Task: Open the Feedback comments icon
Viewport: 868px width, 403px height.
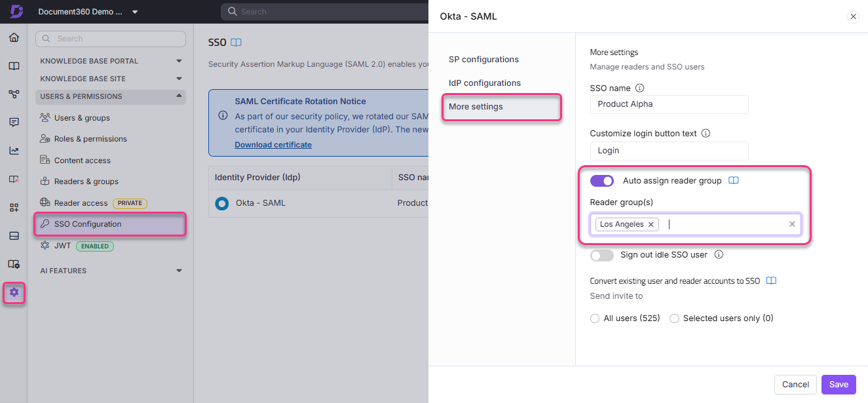Action: click(x=14, y=122)
